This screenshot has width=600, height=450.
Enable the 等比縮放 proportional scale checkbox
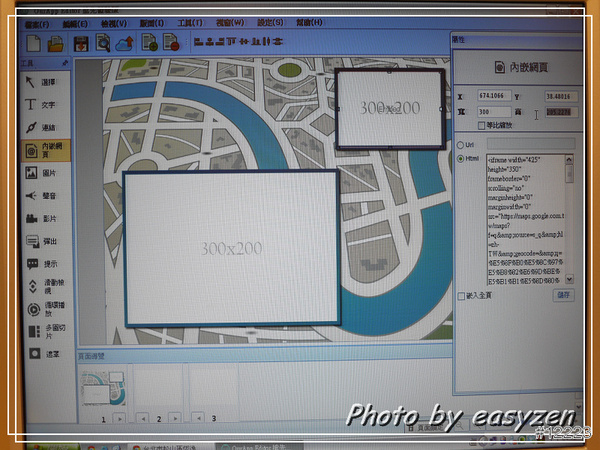click(482, 126)
